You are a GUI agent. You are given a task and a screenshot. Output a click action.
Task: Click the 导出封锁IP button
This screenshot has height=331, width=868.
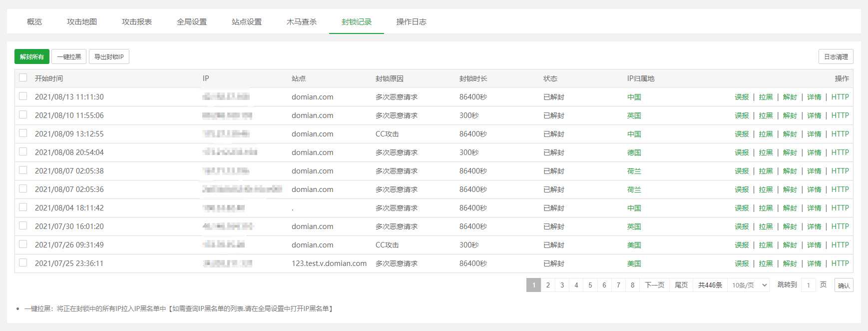click(x=109, y=56)
